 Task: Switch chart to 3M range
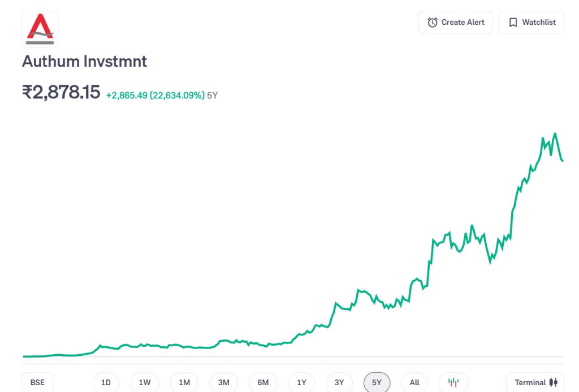pos(223,382)
